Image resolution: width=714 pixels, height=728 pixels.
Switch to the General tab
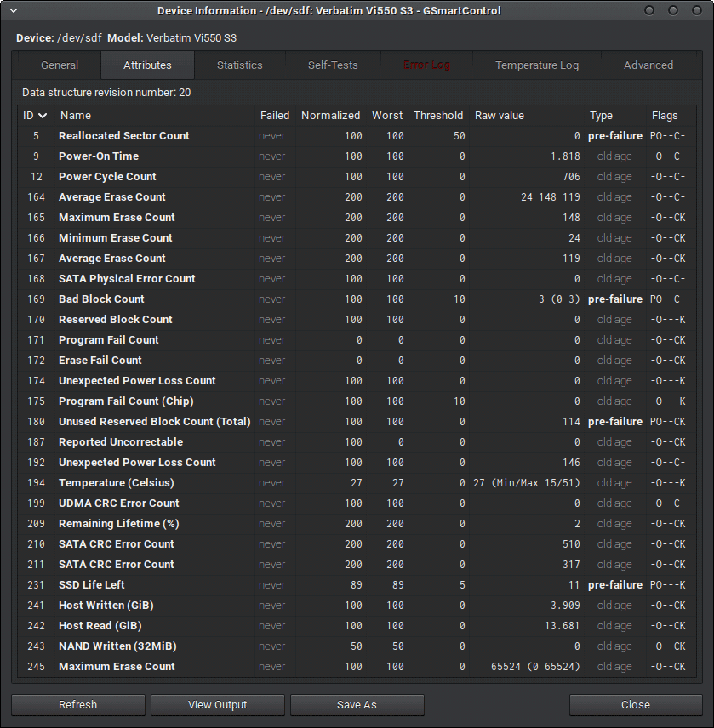pyautogui.click(x=60, y=65)
